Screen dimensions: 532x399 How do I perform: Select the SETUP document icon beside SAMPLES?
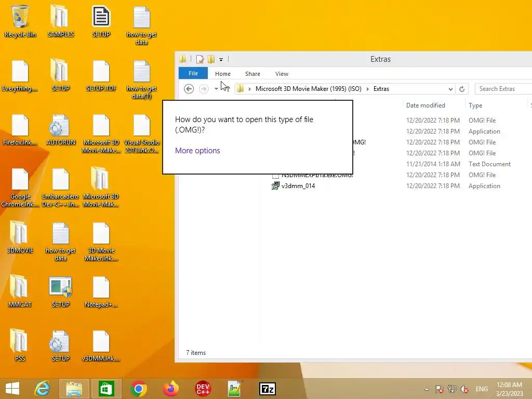pos(101,21)
